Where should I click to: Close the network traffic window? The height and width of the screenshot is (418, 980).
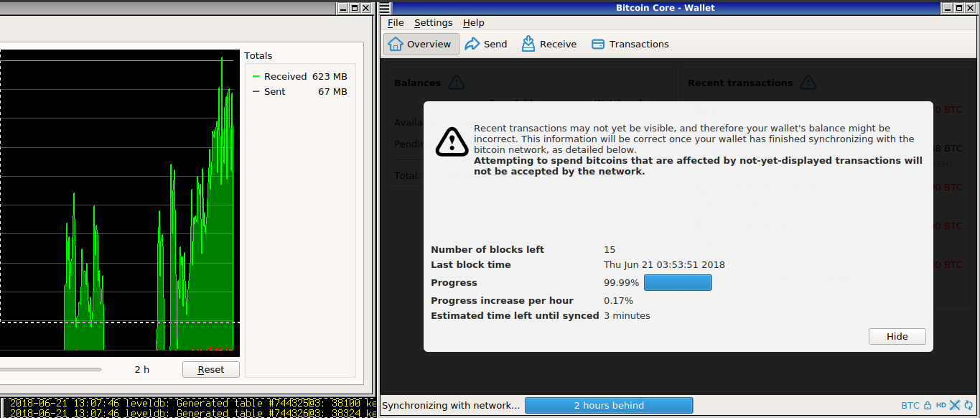(x=366, y=8)
